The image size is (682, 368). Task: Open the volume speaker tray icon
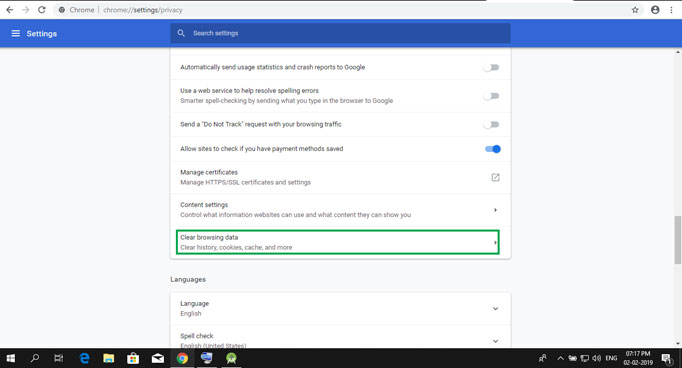tap(596, 358)
